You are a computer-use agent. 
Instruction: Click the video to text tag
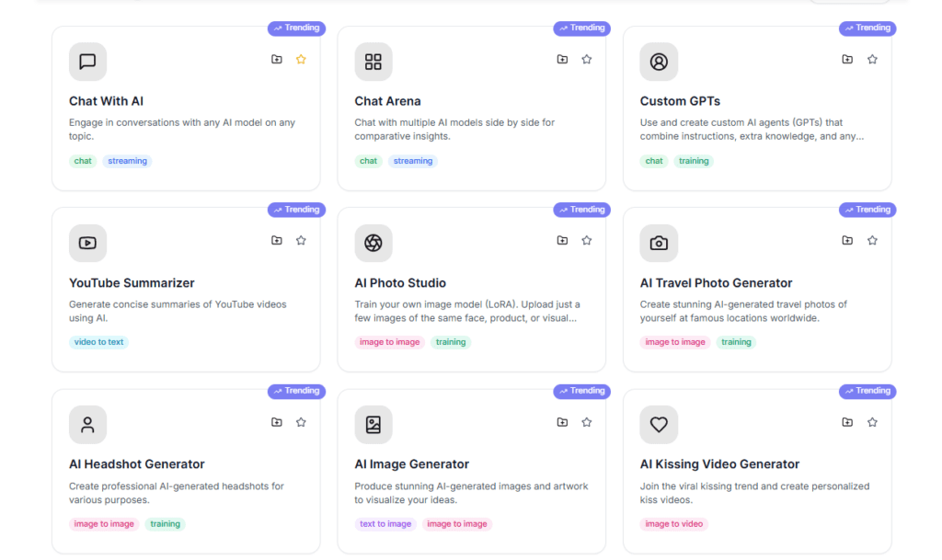click(x=98, y=341)
